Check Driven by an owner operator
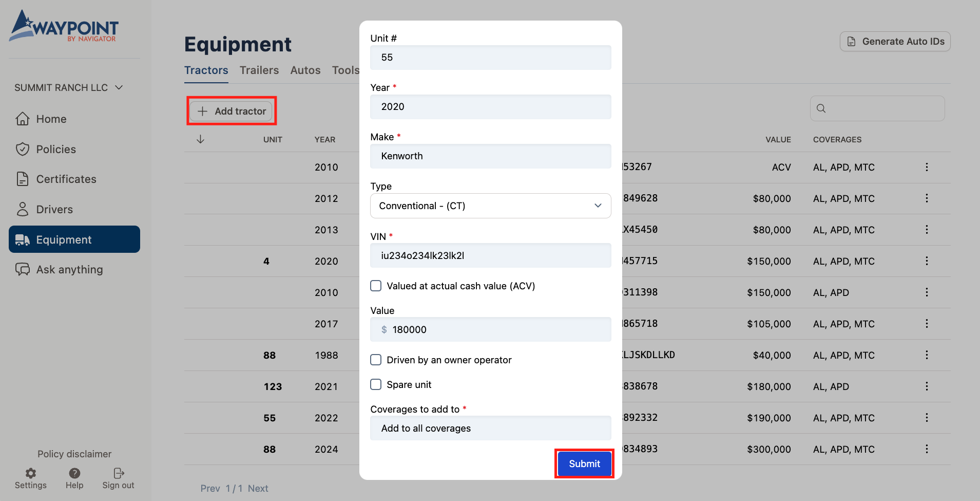The height and width of the screenshot is (501, 980). tap(376, 360)
